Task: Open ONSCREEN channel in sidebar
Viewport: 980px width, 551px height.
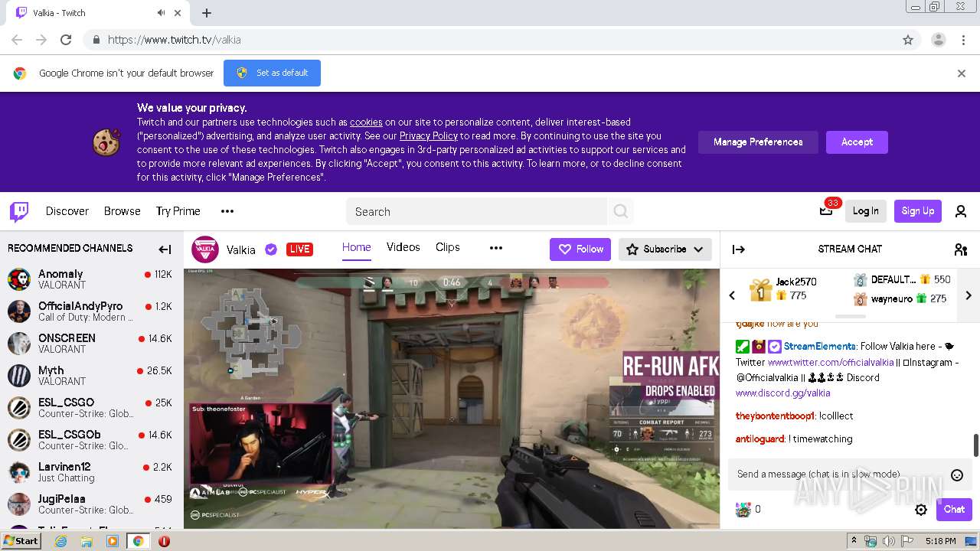Action: tap(91, 344)
